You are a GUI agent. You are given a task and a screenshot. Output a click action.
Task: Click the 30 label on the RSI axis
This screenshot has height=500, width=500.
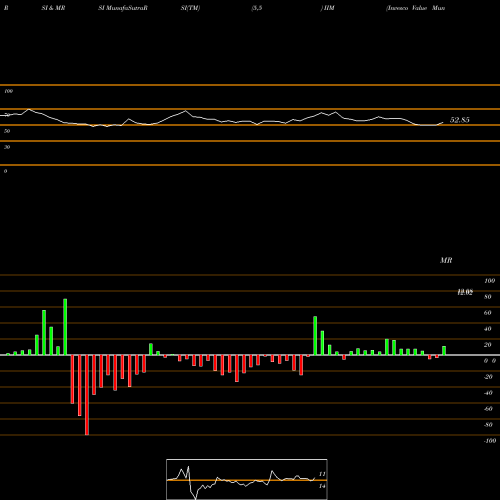[7, 147]
